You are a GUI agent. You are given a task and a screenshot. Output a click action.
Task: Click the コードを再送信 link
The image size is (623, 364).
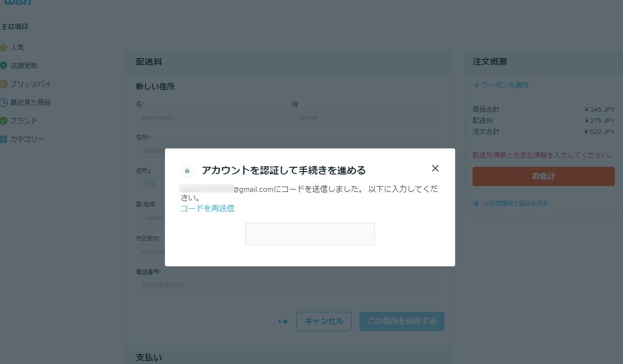[207, 208]
